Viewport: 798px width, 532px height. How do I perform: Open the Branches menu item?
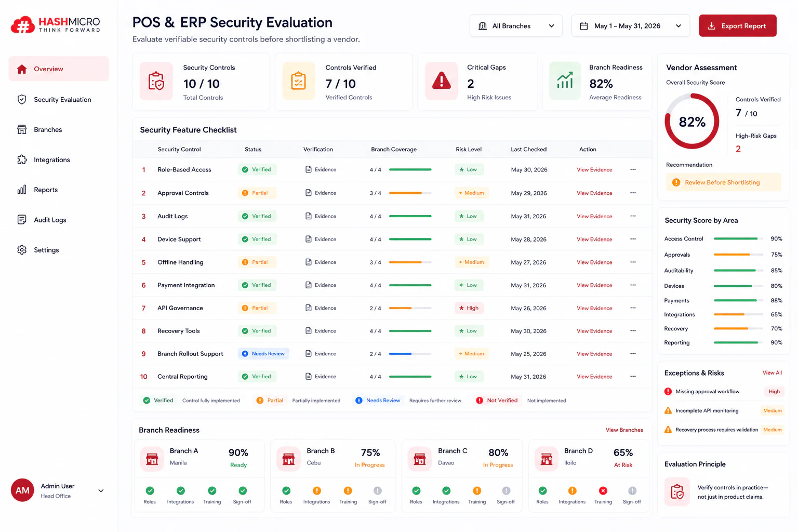[59, 130]
